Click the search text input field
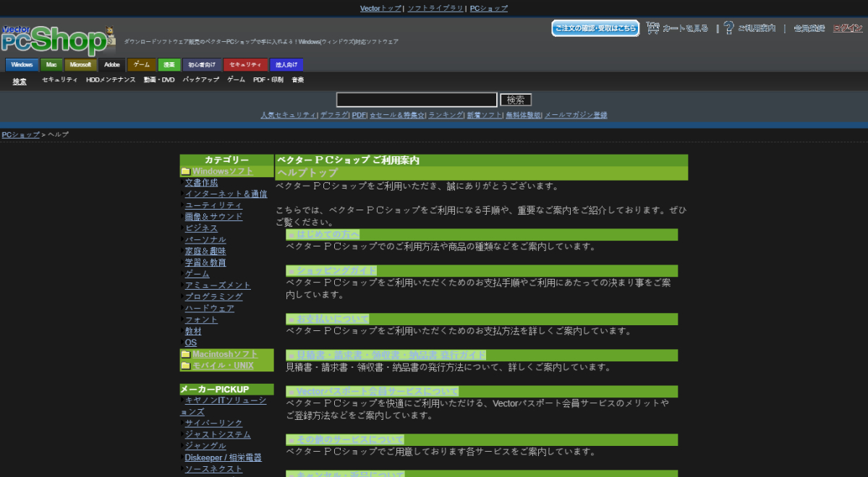The image size is (868, 477). click(417, 100)
